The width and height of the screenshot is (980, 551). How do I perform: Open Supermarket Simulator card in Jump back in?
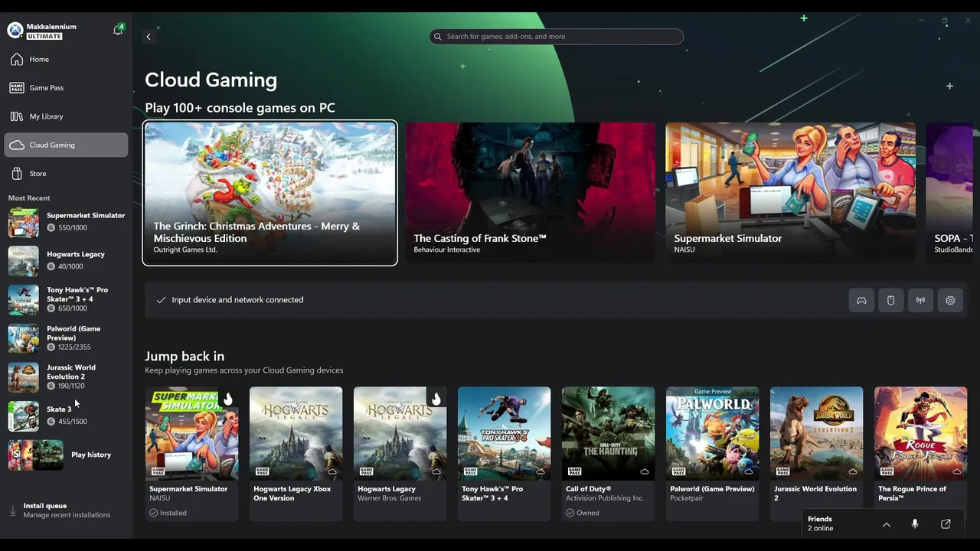click(191, 454)
